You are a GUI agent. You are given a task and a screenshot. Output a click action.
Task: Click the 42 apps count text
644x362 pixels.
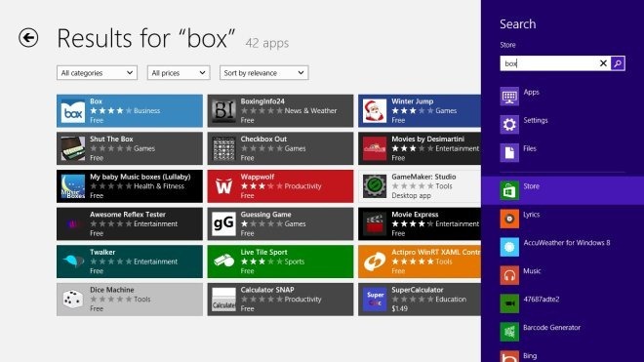point(267,43)
